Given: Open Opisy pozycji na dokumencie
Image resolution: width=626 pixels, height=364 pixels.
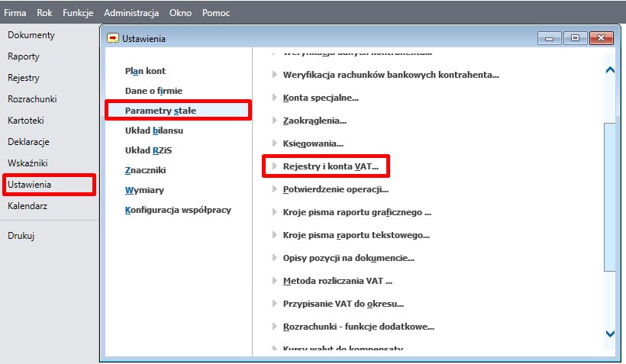Looking at the screenshot, I should 349,258.
